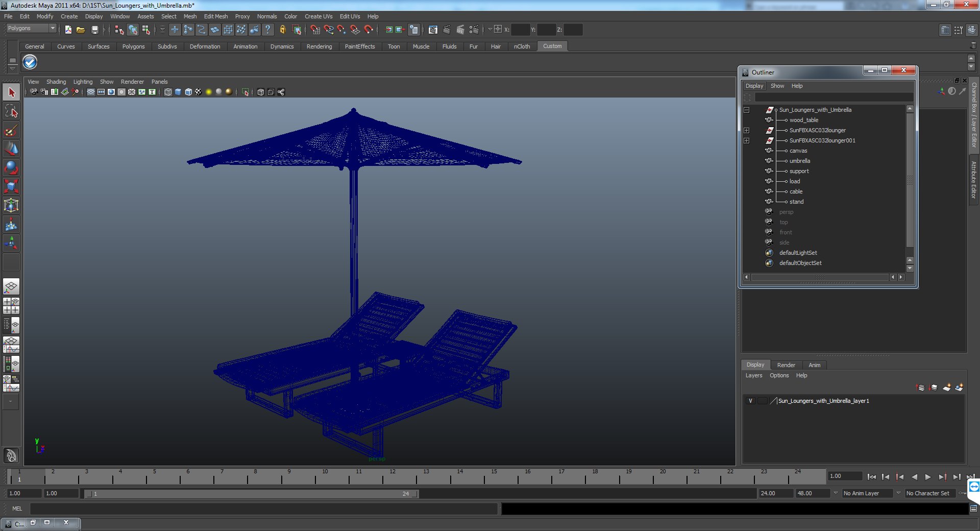Click the New Scene icon
This screenshot has width=980, height=531.
point(68,30)
